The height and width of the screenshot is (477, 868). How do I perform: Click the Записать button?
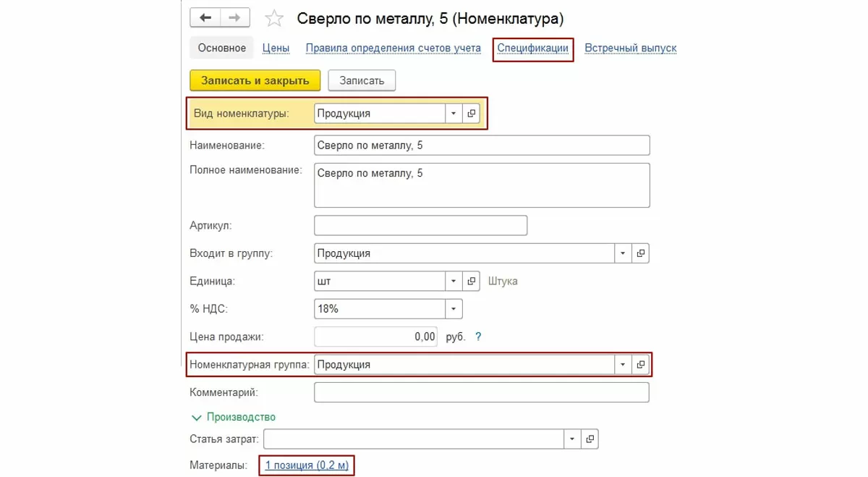362,80
